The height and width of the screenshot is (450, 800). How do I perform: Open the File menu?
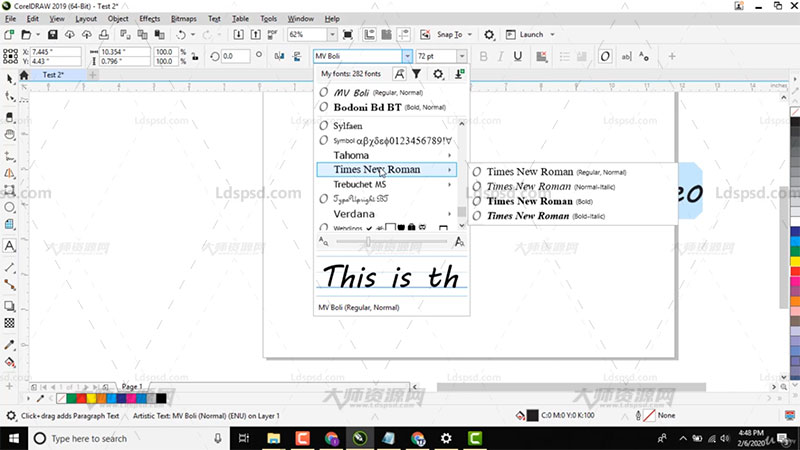(x=10, y=19)
